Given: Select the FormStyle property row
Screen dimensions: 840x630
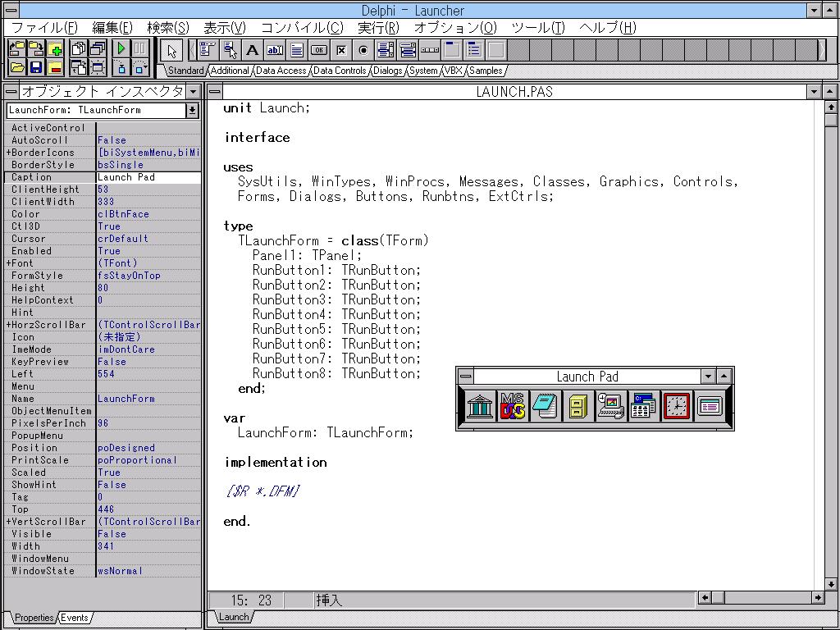Looking at the screenshot, I should click(x=103, y=276).
